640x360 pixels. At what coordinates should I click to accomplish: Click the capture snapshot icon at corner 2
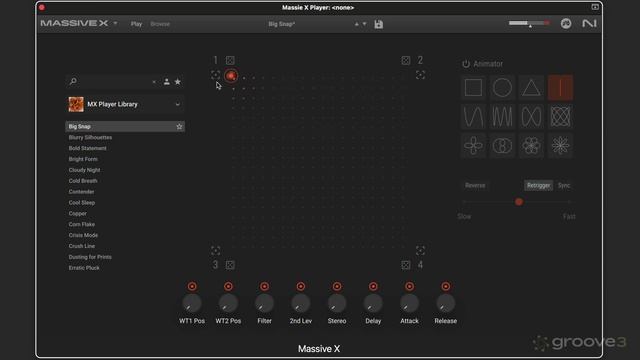(x=420, y=75)
